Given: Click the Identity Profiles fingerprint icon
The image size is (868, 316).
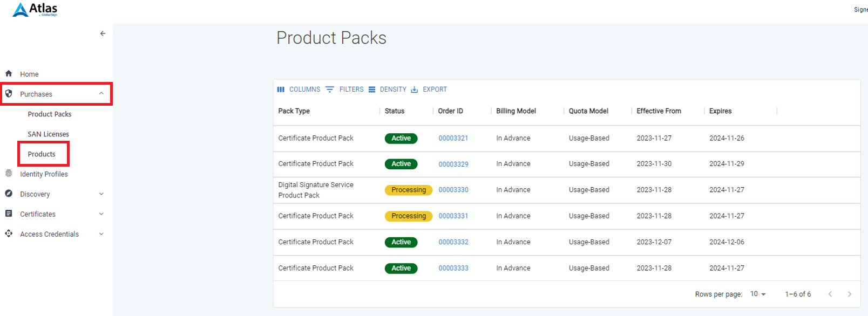Looking at the screenshot, I should point(9,174).
